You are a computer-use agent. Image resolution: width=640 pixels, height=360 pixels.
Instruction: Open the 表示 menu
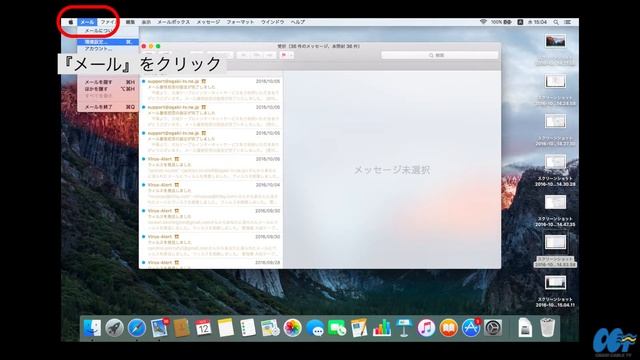146,22
